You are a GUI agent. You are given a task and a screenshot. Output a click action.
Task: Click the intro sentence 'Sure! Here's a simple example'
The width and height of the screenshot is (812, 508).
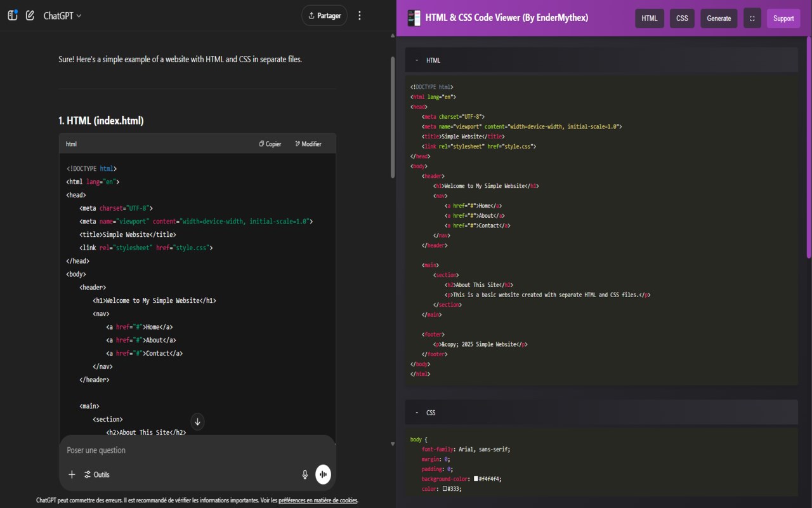[180, 59]
